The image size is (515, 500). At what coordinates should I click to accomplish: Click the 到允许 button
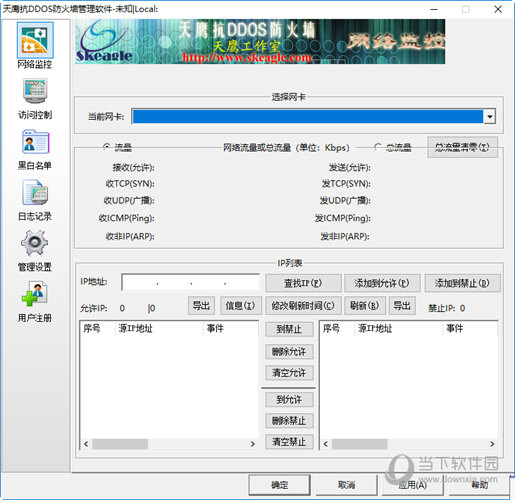pyautogui.click(x=289, y=399)
